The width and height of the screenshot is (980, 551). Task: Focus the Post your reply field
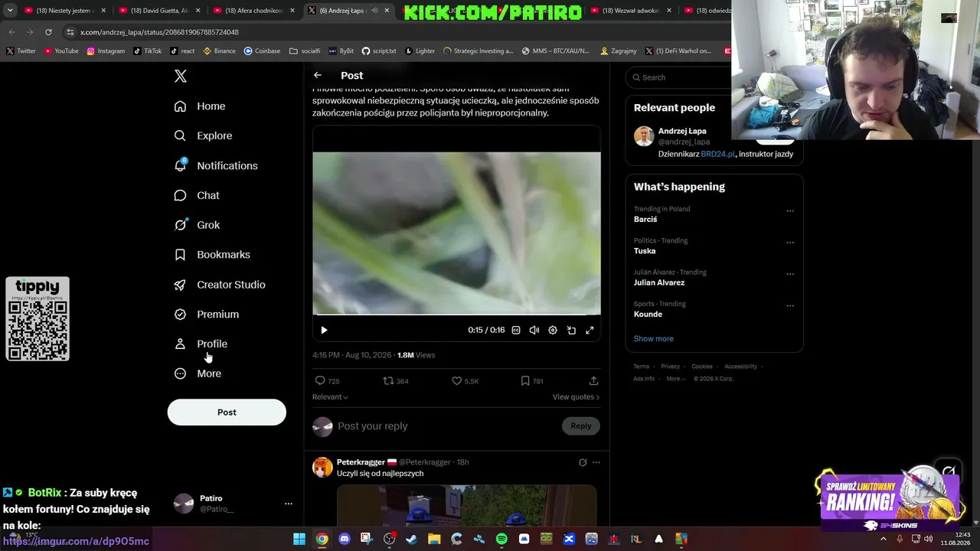pos(446,426)
